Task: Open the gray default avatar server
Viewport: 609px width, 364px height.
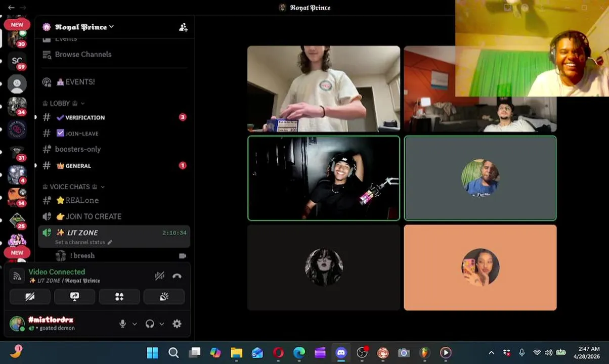Action: 17,83
